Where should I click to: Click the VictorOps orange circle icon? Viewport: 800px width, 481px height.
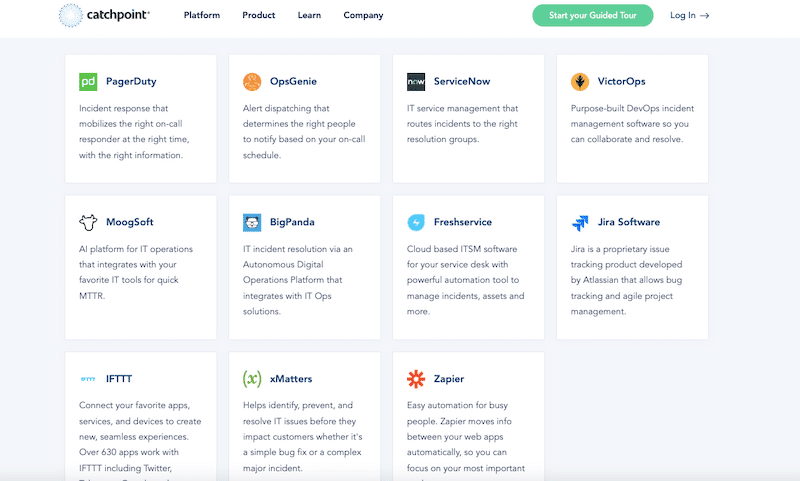(x=580, y=82)
